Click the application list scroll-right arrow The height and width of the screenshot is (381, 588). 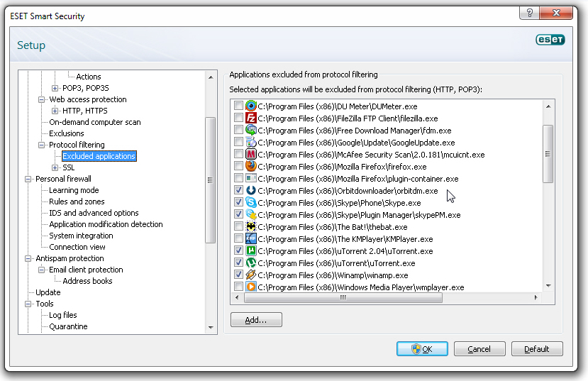pyautogui.click(x=536, y=298)
